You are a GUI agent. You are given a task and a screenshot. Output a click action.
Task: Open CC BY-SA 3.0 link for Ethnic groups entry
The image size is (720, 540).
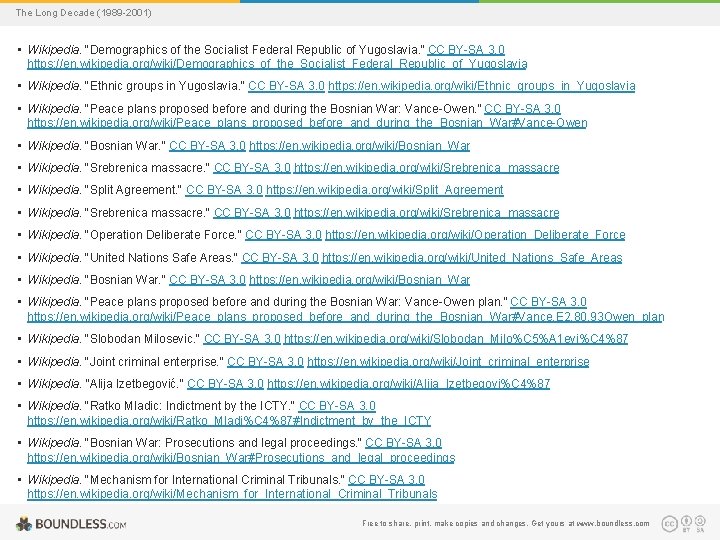point(286,86)
